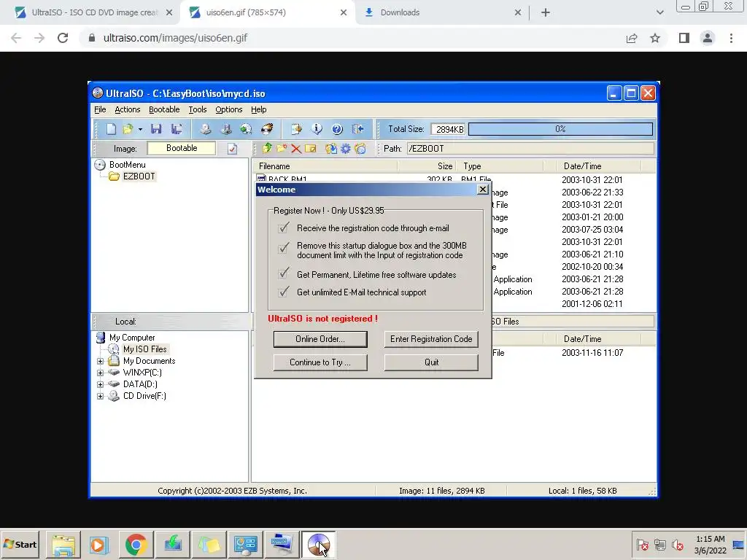Open the File menu in UltraISO
Image resolution: width=747 pixels, height=560 pixels.
coord(100,109)
